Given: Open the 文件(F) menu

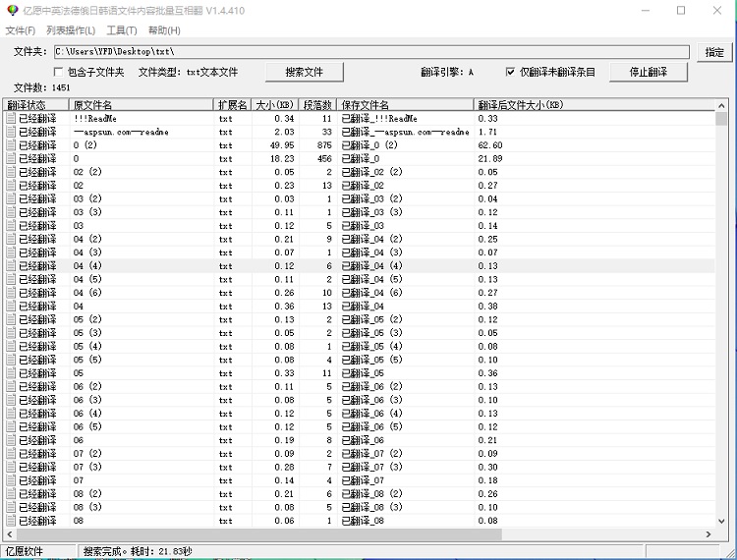Looking at the screenshot, I should pyautogui.click(x=20, y=30).
